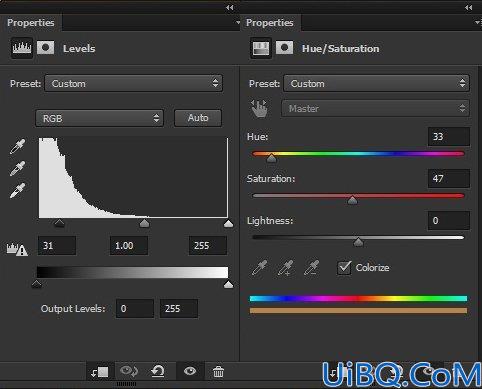Image resolution: width=482 pixels, height=389 pixels.
Task: Clip Levels adjustment to the layer below
Action: point(100,372)
